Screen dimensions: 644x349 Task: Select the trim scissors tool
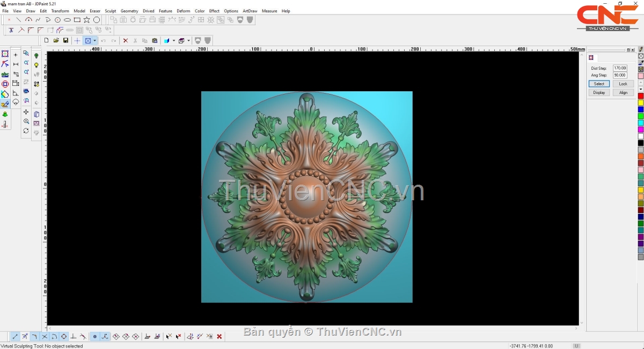[x=11, y=30]
